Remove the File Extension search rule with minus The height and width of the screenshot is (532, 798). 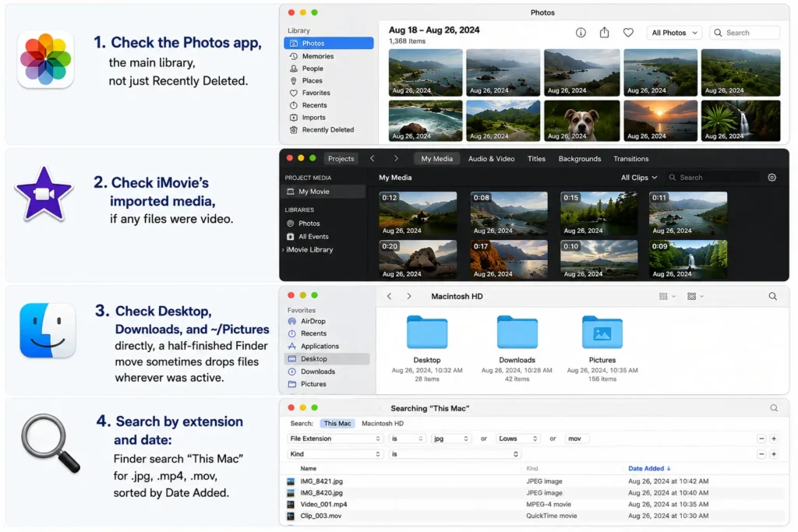click(761, 439)
